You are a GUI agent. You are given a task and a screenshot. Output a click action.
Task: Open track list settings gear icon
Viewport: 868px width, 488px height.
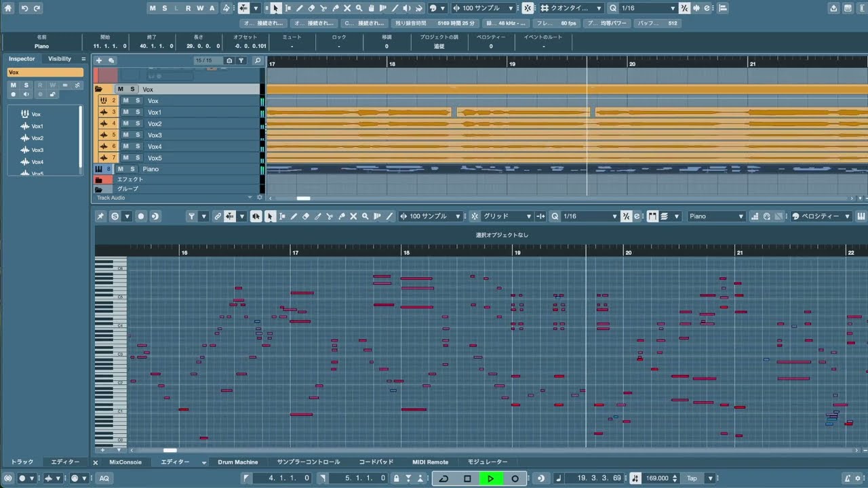[259, 198]
